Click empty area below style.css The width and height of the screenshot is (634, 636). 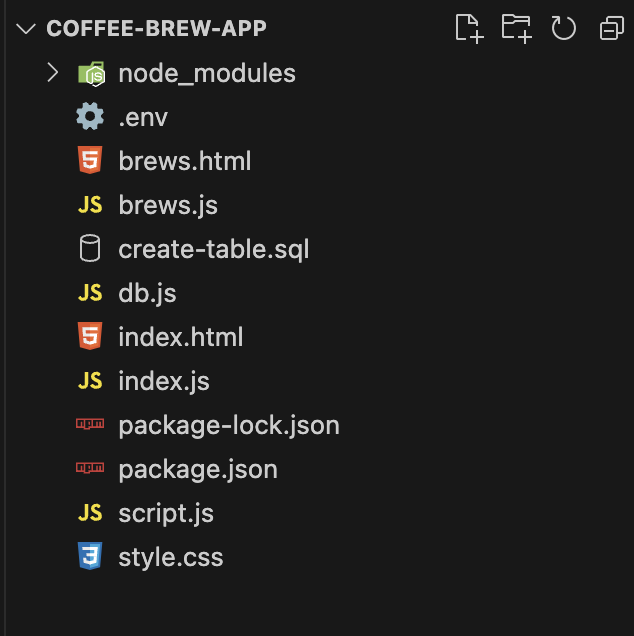point(316,602)
